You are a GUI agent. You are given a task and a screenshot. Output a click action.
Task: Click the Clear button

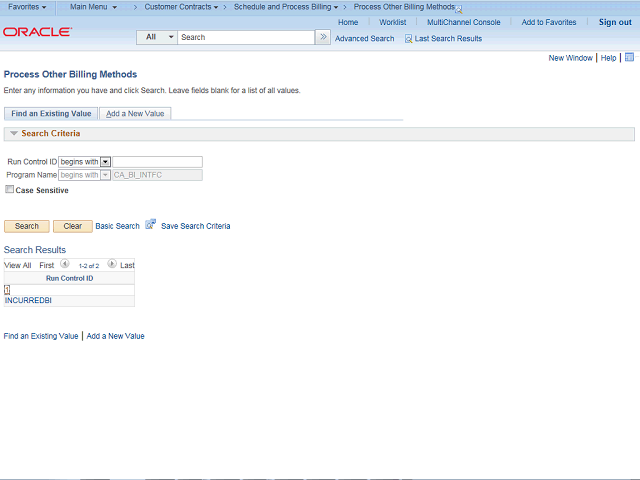tap(73, 226)
